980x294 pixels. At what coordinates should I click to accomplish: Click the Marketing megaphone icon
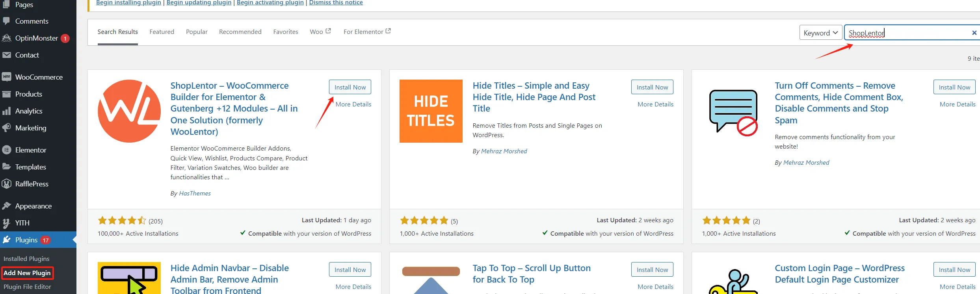click(6, 128)
